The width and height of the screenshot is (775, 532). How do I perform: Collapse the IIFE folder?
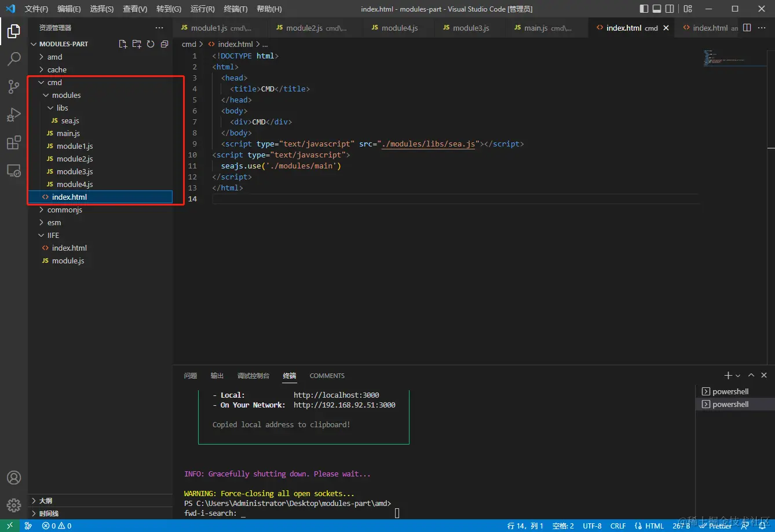pos(100,235)
